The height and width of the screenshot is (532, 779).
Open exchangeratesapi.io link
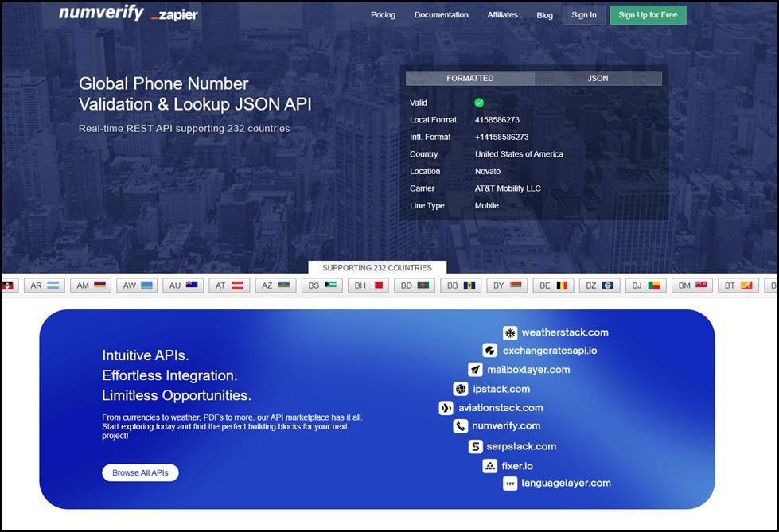point(550,351)
